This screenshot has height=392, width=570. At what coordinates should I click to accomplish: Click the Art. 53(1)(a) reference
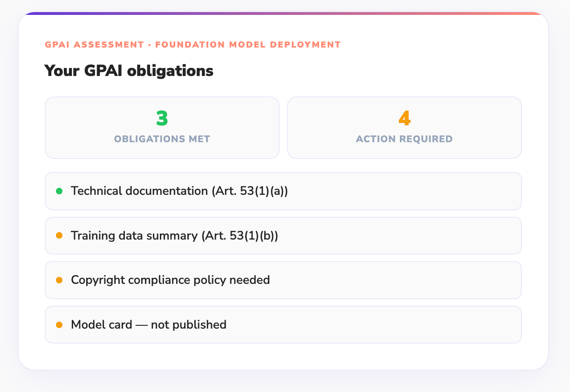(249, 191)
